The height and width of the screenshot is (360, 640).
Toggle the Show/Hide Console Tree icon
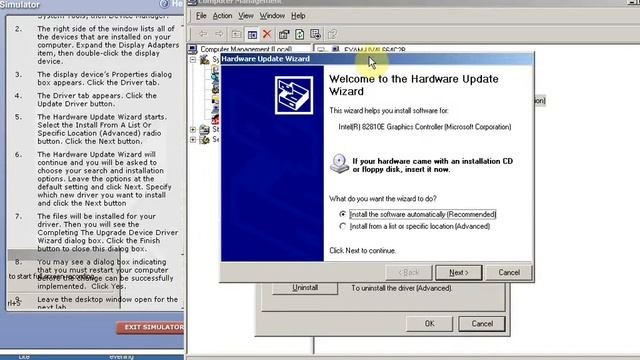pos(252,34)
